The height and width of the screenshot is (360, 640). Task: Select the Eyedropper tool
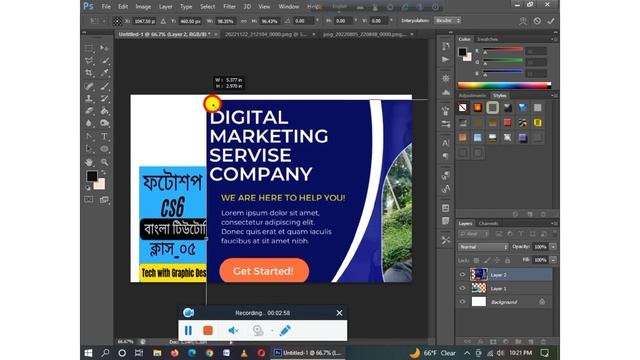click(x=104, y=73)
